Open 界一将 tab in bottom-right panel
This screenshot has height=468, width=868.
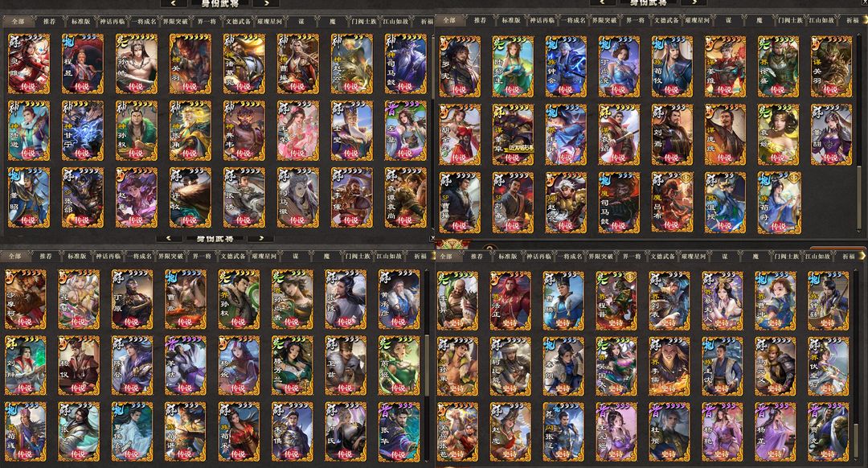[632, 257]
